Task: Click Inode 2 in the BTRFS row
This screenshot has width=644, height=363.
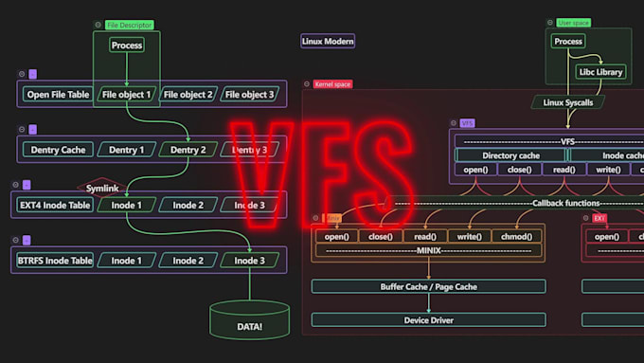Action: [x=188, y=261]
